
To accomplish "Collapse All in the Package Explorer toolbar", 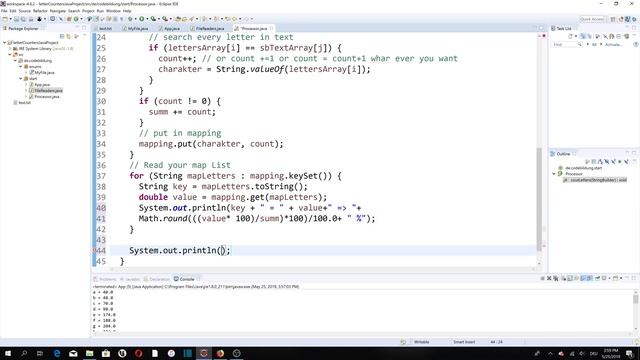I will point(62,36).
